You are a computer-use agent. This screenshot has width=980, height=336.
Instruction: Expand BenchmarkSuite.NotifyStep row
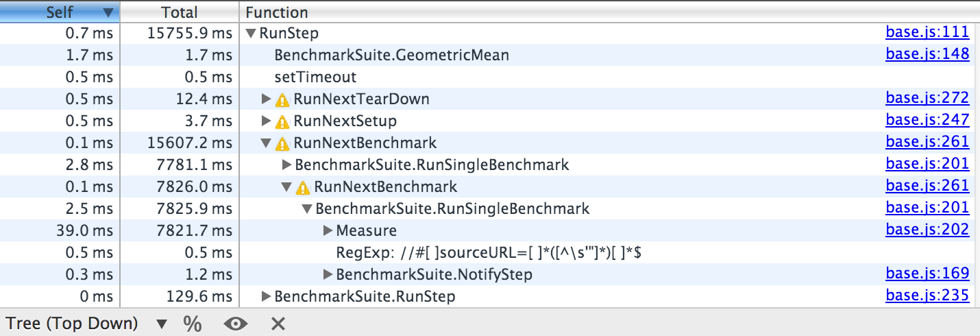(328, 275)
